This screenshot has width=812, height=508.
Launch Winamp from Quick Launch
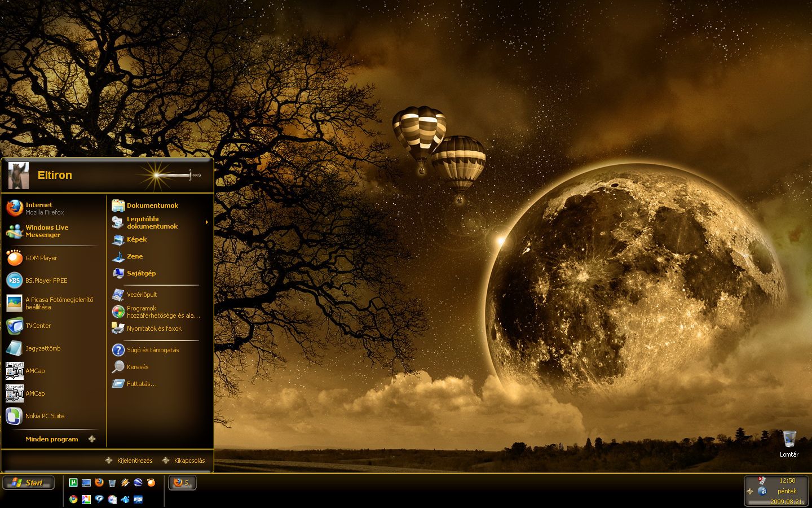click(x=125, y=483)
